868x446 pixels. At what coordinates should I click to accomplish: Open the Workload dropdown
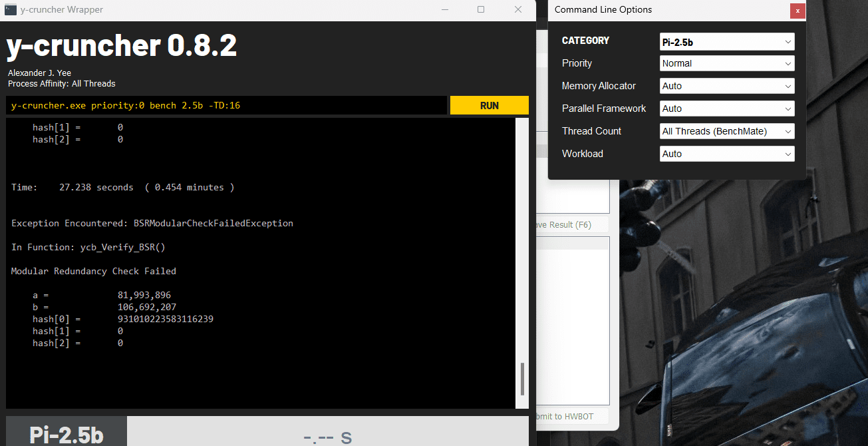(x=727, y=154)
